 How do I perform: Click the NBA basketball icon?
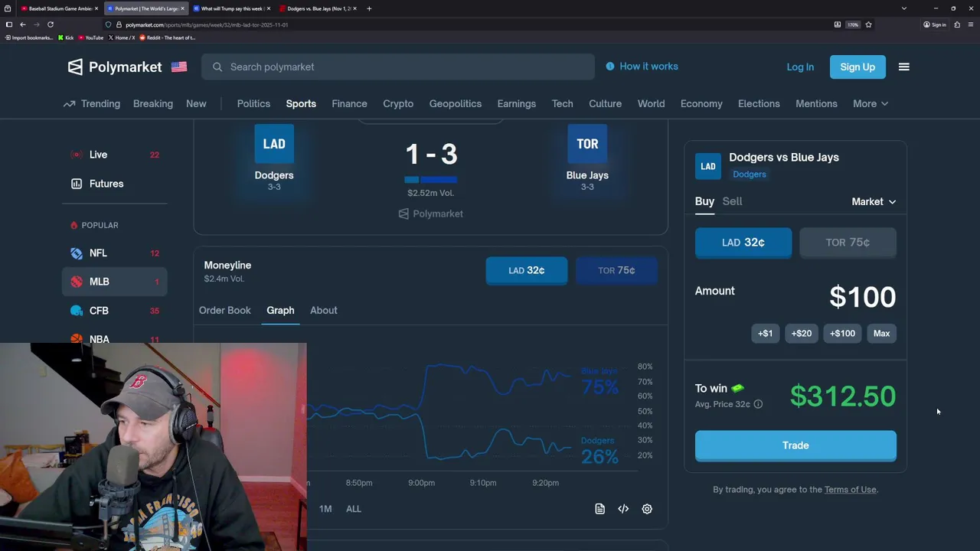pos(76,339)
